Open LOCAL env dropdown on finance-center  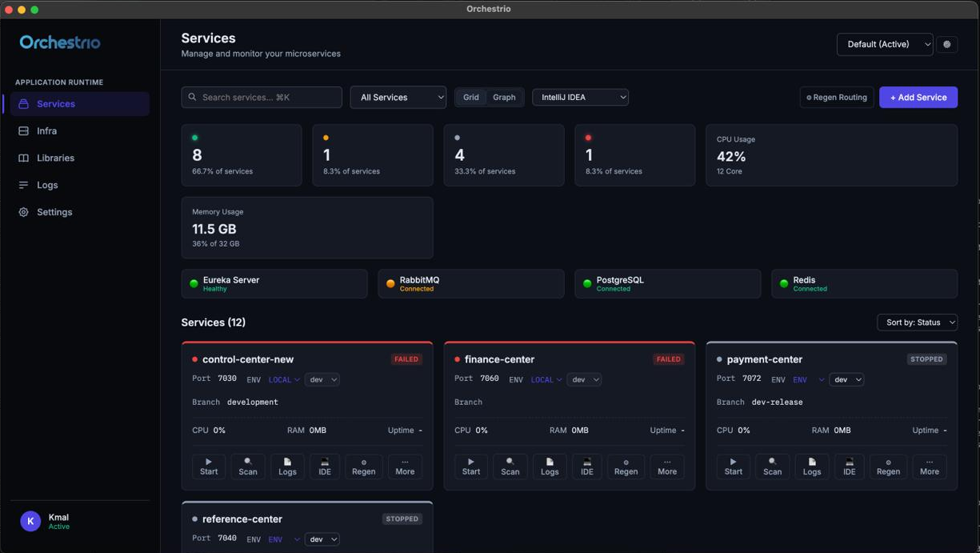click(x=546, y=380)
